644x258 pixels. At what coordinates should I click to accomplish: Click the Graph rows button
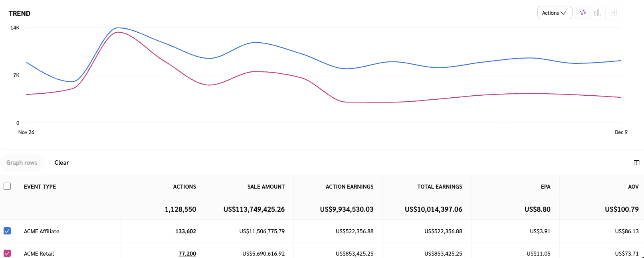click(x=22, y=163)
